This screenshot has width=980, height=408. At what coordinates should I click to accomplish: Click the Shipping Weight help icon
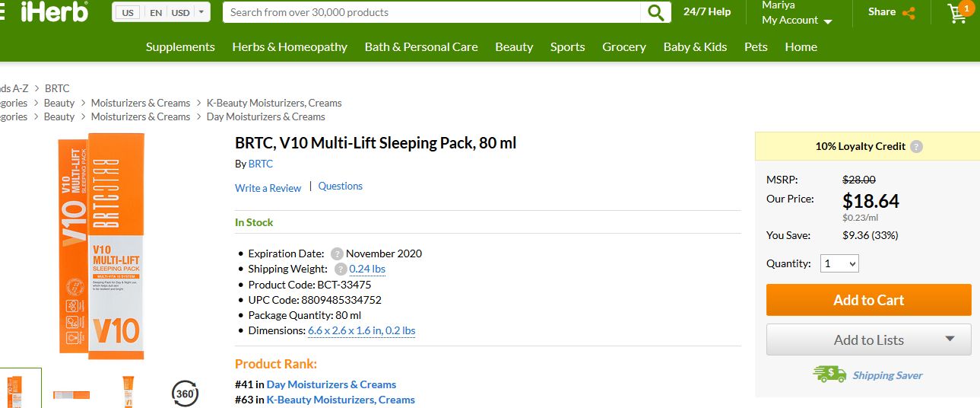click(341, 269)
